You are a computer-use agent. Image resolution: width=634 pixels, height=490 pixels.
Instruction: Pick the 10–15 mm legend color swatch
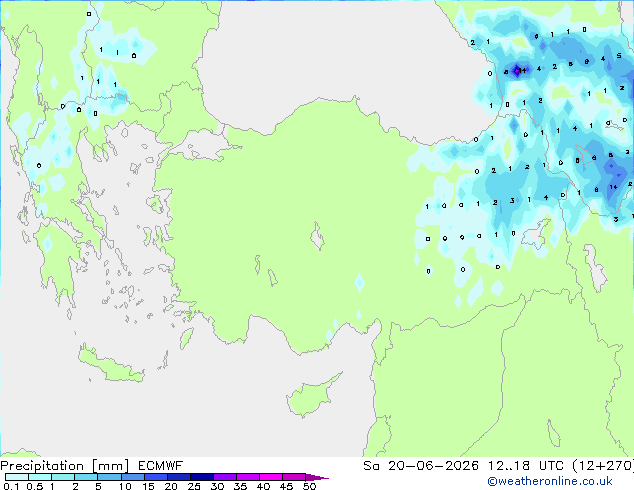tap(132, 477)
